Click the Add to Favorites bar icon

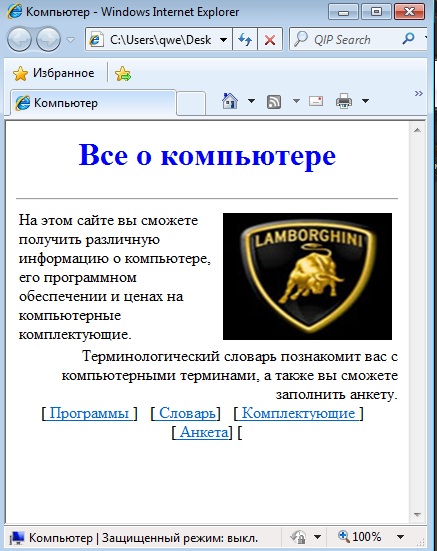coord(123,74)
